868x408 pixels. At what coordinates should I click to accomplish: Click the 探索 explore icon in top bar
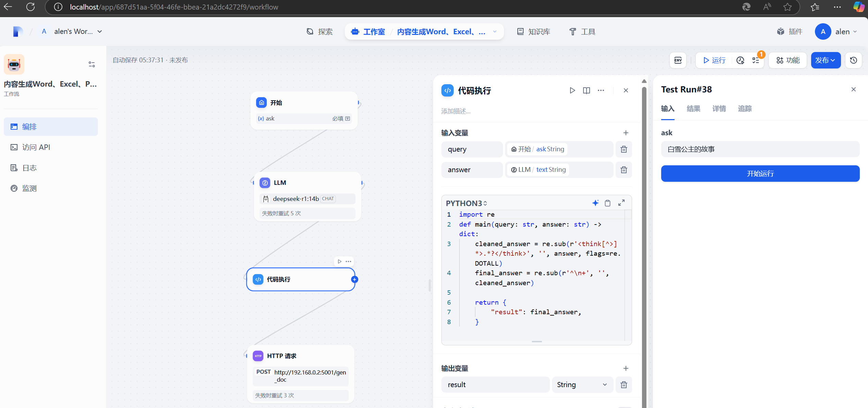(310, 31)
